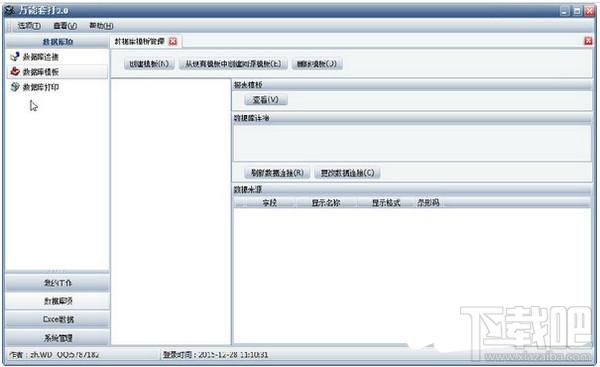600x367 pixels.
Task: Click the create-from-existing-template (E) button
Action: [x=233, y=64]
